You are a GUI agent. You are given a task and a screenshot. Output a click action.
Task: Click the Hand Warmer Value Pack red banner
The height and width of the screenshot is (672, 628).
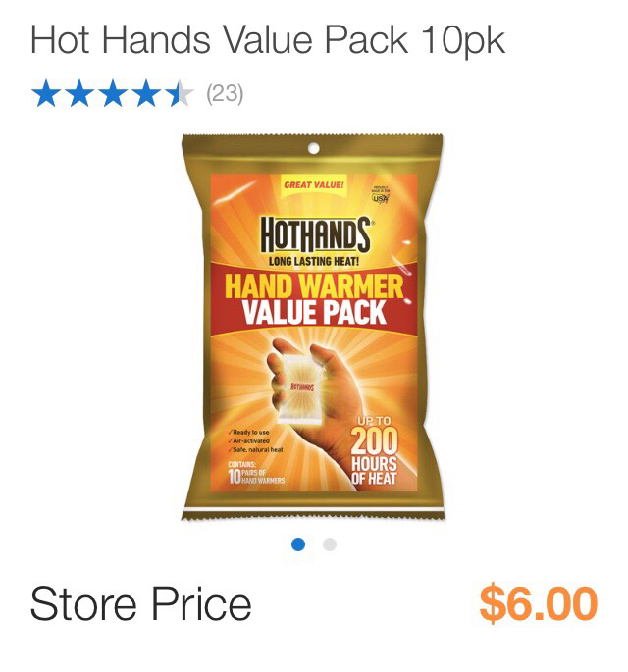tap(314, 299)
